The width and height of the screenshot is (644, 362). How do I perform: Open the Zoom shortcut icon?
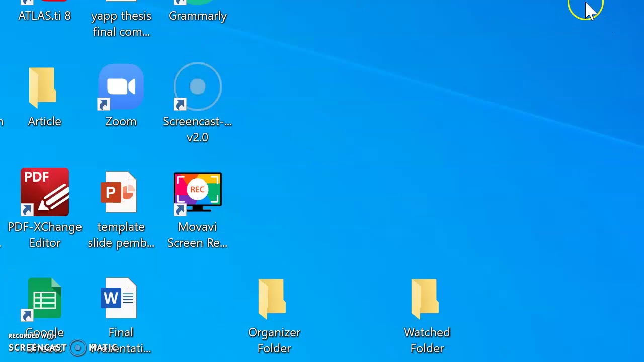(x=121, y=87)
